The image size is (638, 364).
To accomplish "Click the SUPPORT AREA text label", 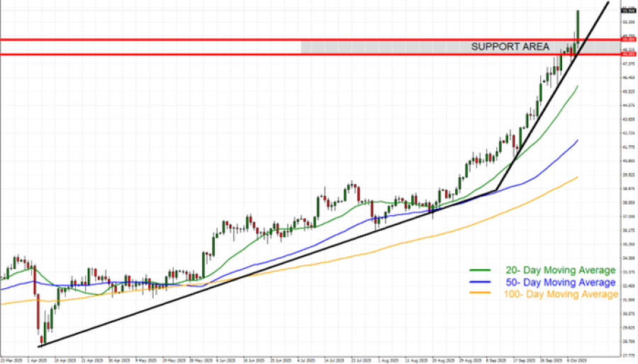I will (x=510, y=47).
